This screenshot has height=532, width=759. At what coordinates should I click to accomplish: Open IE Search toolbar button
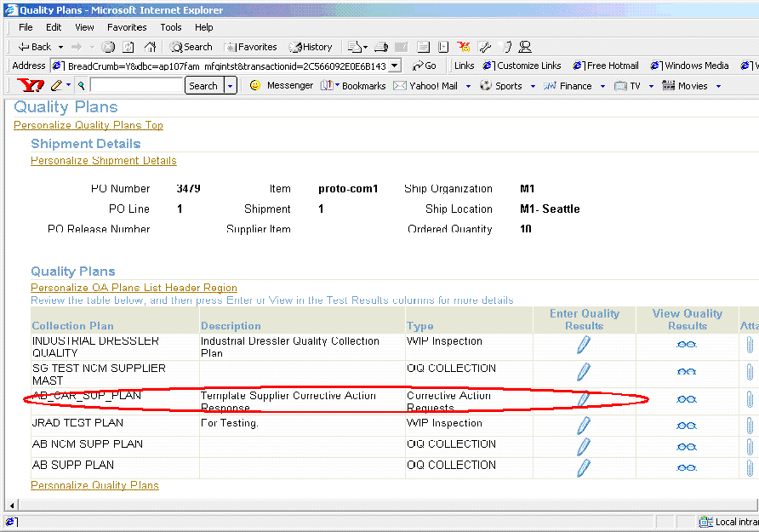point(191,47)
